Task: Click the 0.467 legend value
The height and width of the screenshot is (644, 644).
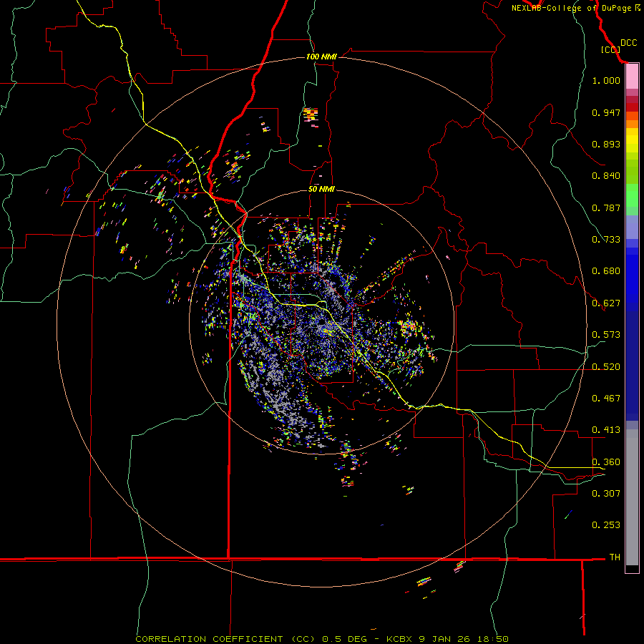Action: tap(606, 399)
